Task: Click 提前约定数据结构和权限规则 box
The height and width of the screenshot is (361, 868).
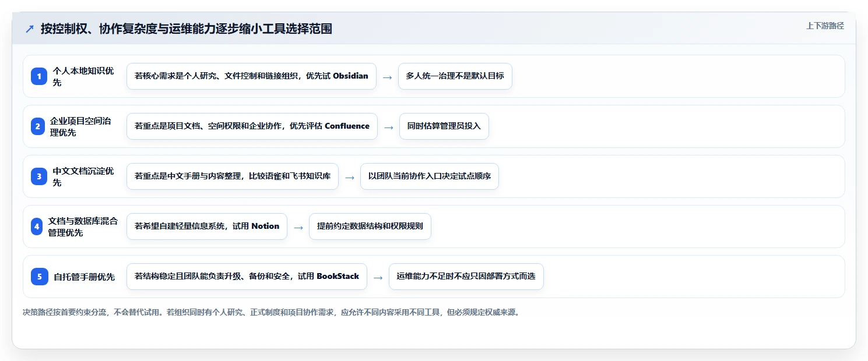Action: tap(370, 226)
